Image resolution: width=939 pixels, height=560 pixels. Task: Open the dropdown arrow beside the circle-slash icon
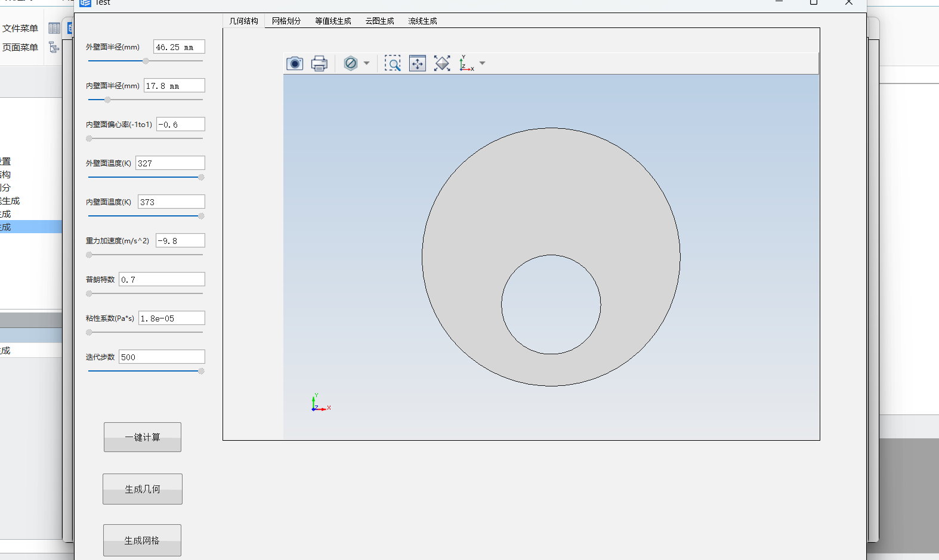(366, 63)
